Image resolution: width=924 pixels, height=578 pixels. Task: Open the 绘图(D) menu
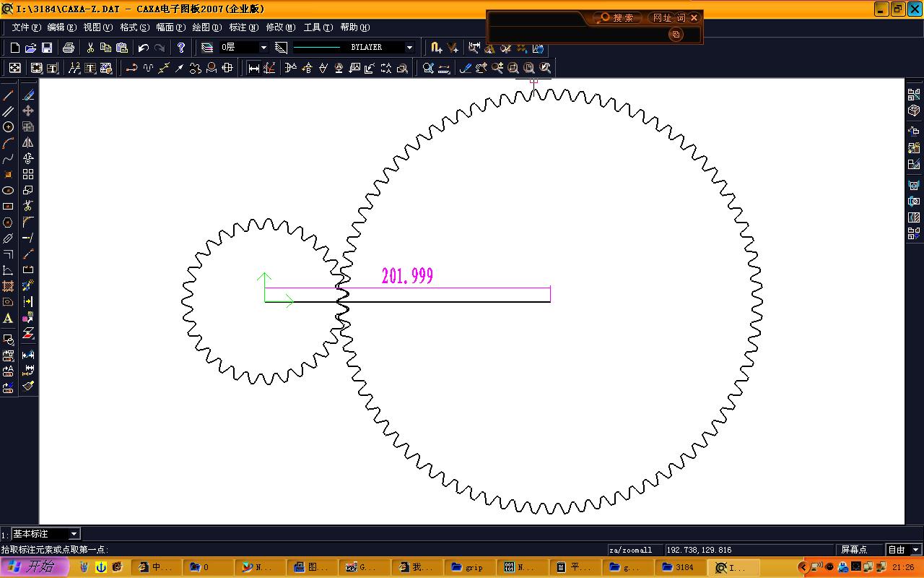pos(206,27)
